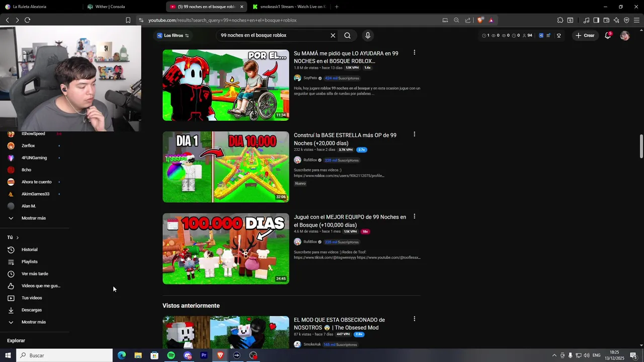Reload the page

27,20
